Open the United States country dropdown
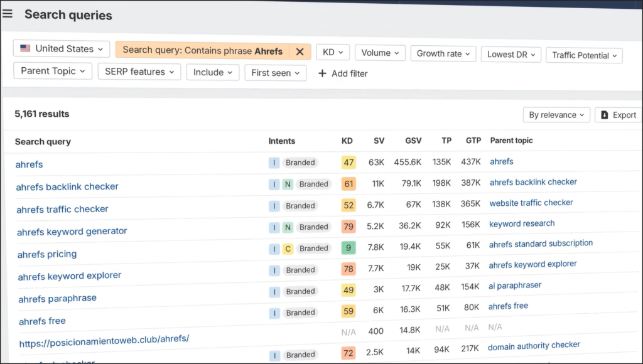Image resolution: width=643 pixels, height=364 pixels. [62, 49]
